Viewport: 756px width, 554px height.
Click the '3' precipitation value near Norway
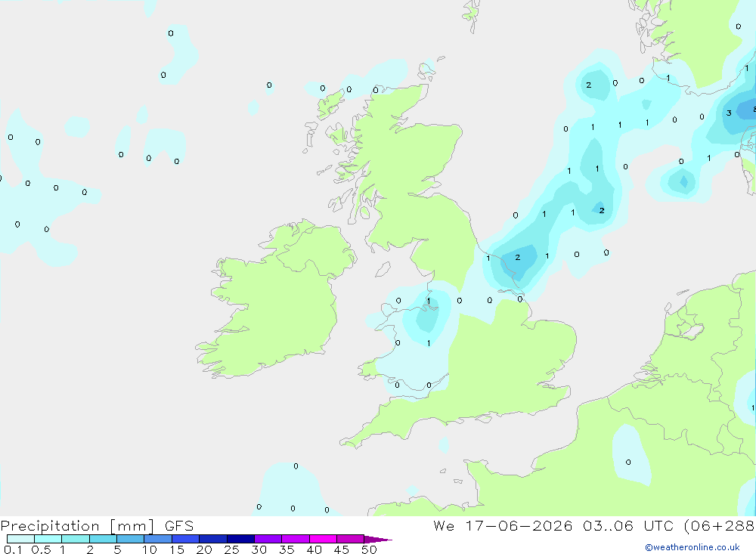point(729,113)
